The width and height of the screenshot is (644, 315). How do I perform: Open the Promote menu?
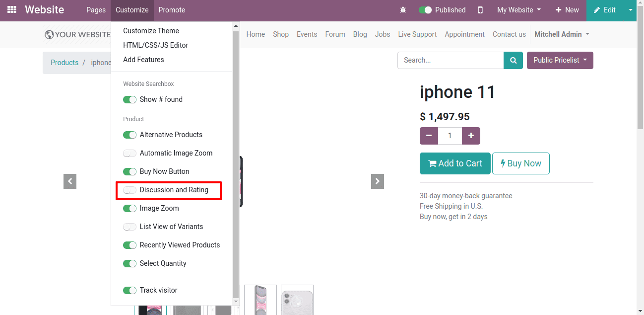172,10
